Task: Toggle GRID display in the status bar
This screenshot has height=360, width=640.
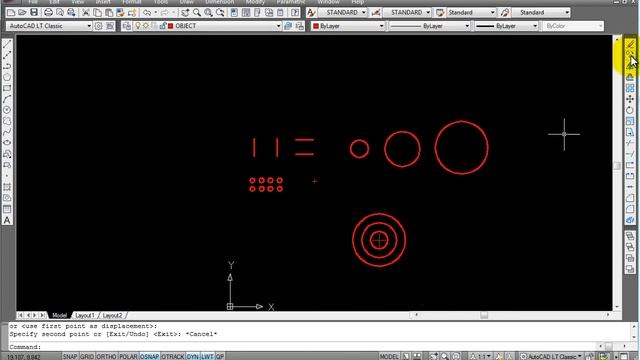Action: (x=87, y=356)
